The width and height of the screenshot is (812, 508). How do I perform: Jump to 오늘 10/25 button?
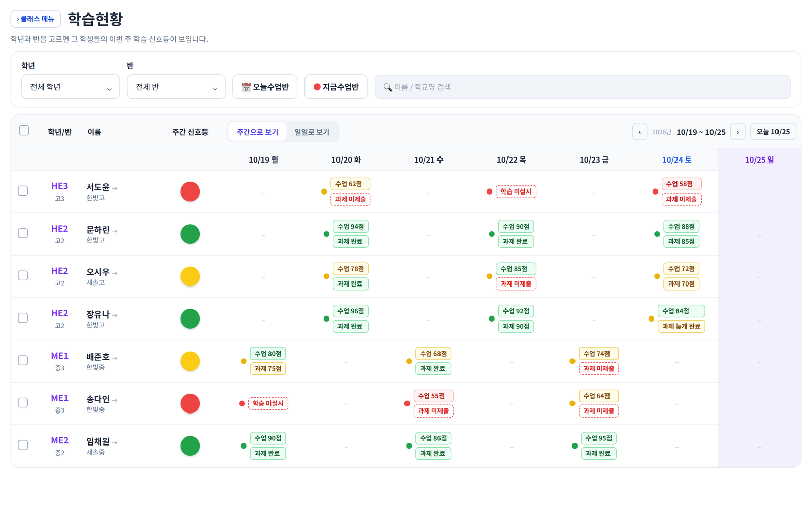point(773,132)
